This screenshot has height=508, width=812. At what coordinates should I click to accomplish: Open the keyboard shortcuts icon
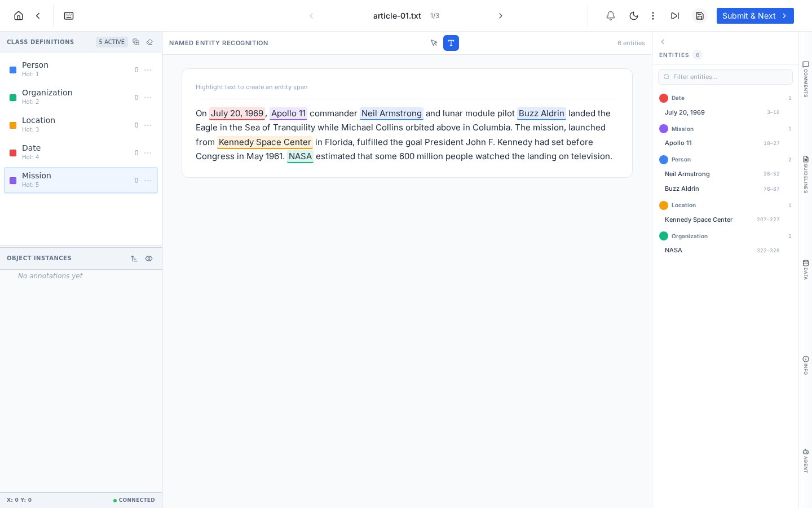[x=69, y=16]
